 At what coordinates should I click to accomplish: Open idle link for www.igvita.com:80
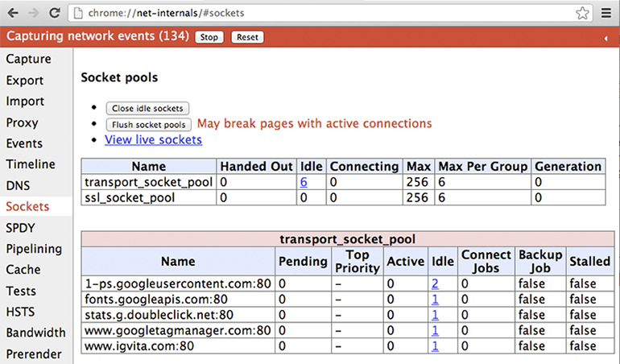point(435,346)
